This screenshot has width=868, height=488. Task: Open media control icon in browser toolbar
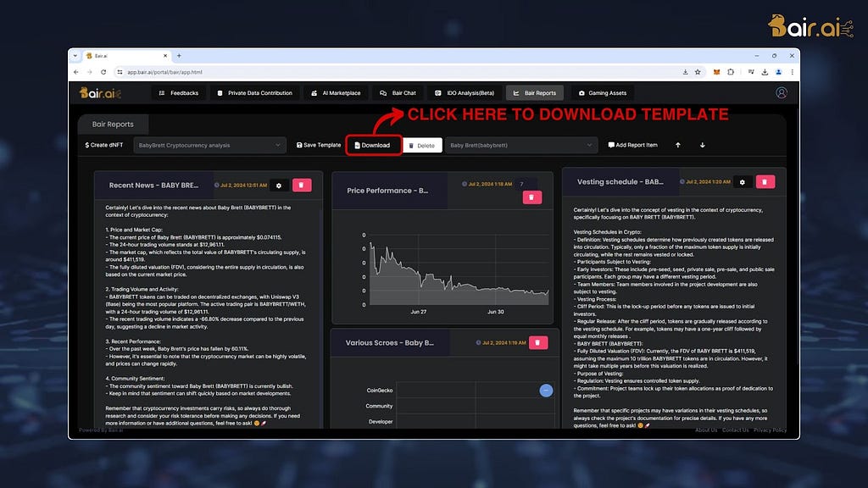pos(751,72)
